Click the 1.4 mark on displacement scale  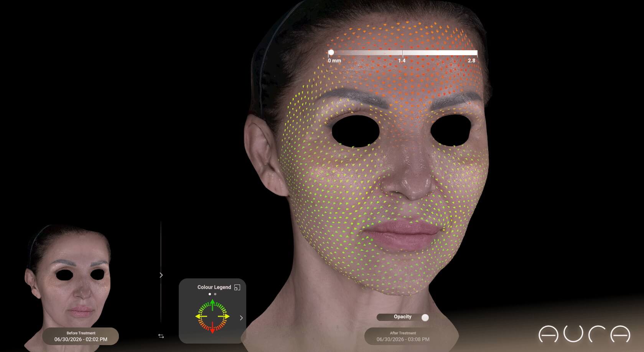402,61
